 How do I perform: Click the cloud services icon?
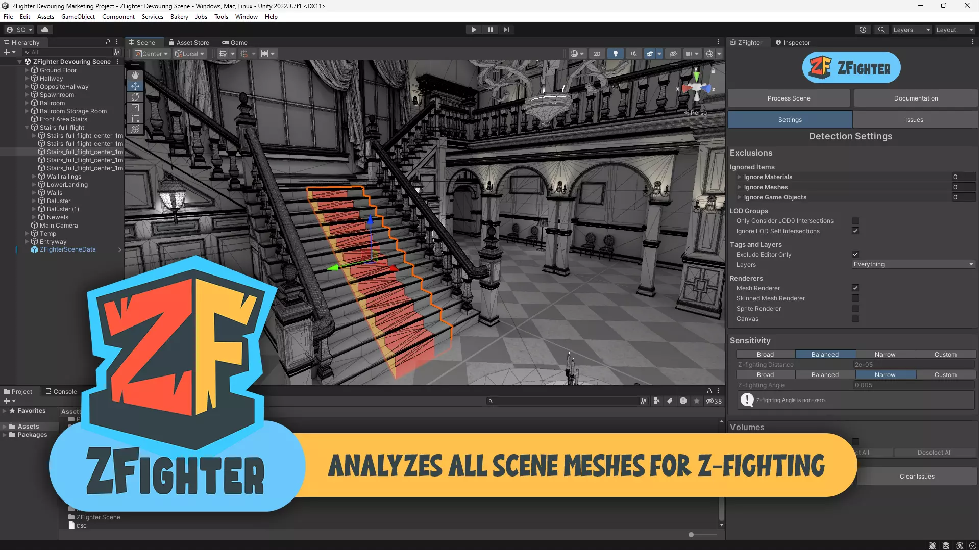[x=45, y=30]
